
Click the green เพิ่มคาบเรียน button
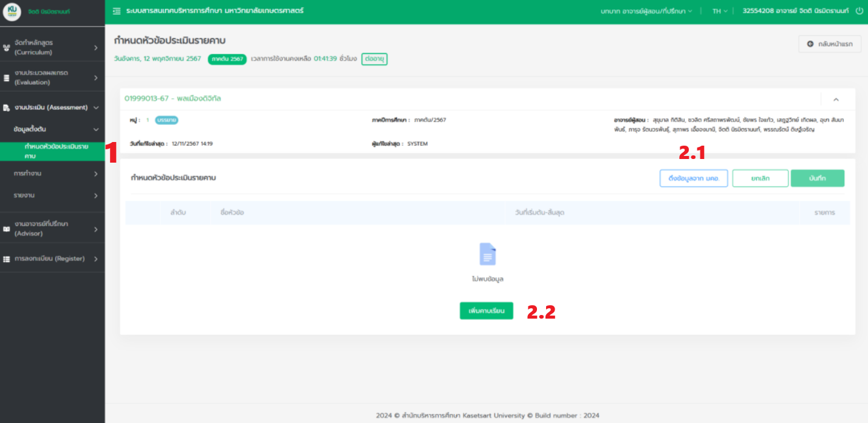click(486, 311)
